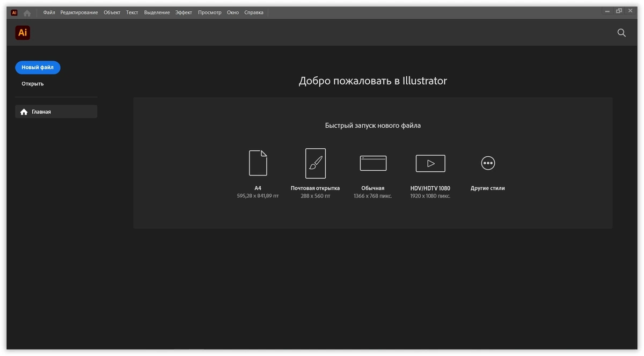This screenshot has height=356, width=644.
Task: Minimize the Illustrator window
Action: pyautogui.click(x=607, y=11)
